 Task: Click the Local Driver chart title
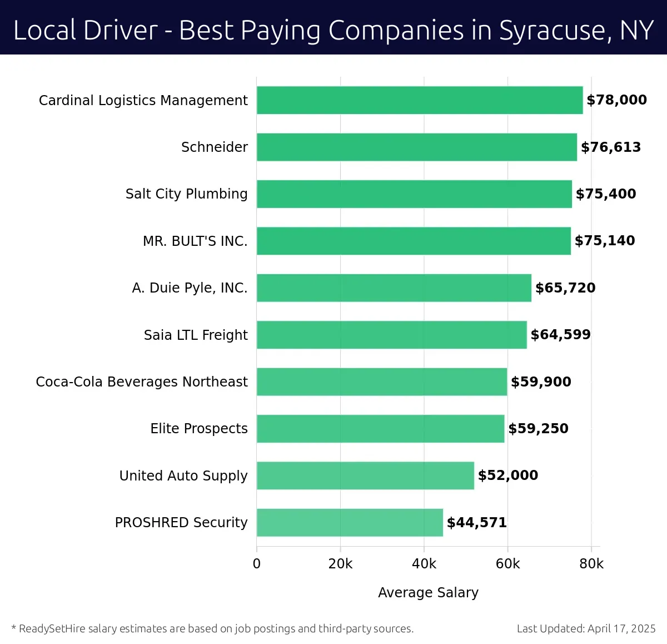[333, 31]
